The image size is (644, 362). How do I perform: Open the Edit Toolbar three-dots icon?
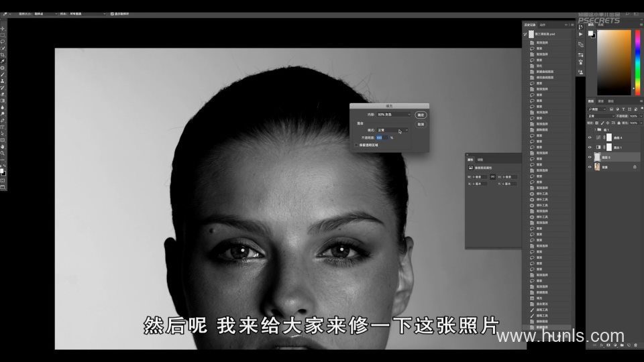(x=3, y=160)
